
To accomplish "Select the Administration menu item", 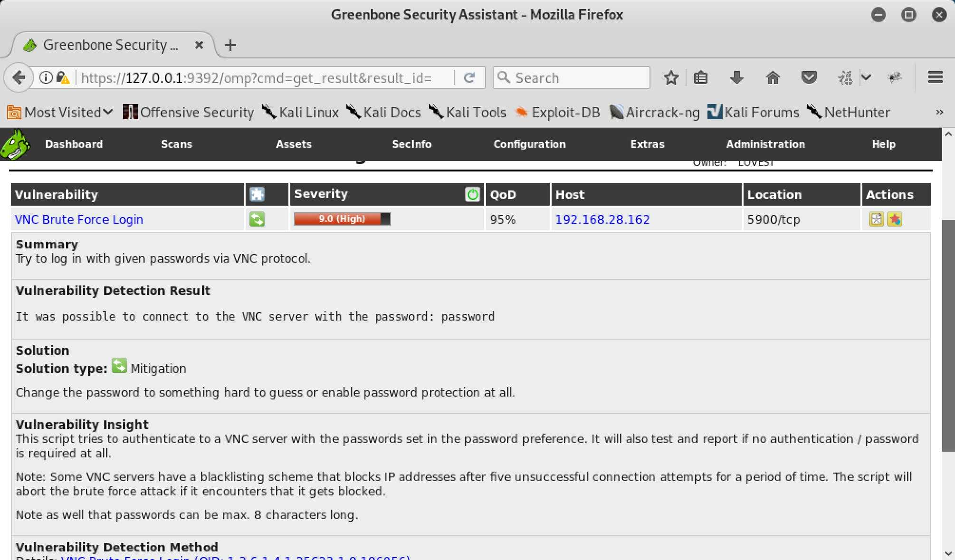I will (765, 144).
